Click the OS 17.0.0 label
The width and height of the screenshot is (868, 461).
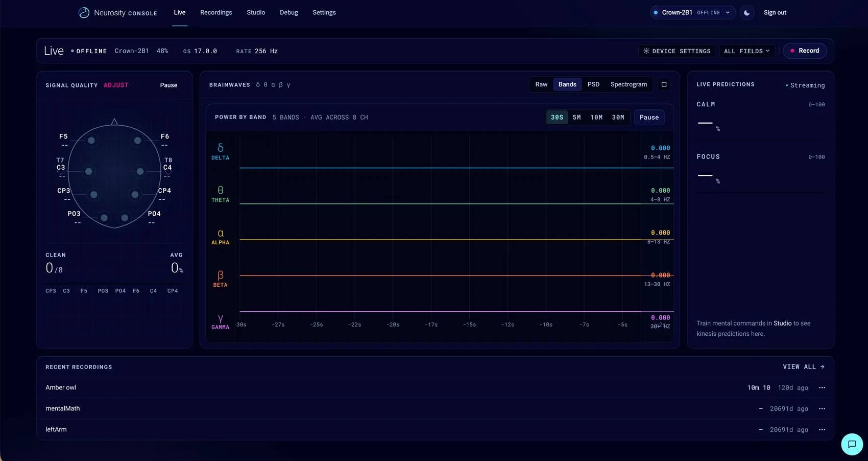click(200, 51)
